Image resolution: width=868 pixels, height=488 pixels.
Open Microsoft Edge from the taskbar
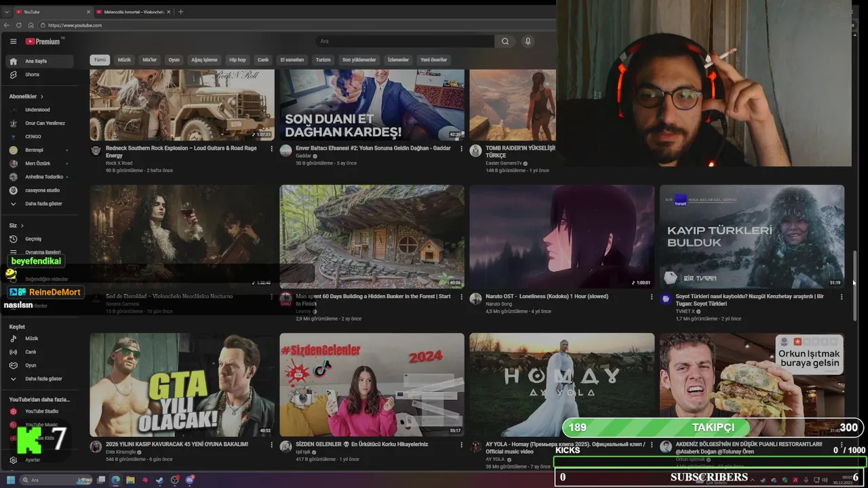click(x=115, y=480)
